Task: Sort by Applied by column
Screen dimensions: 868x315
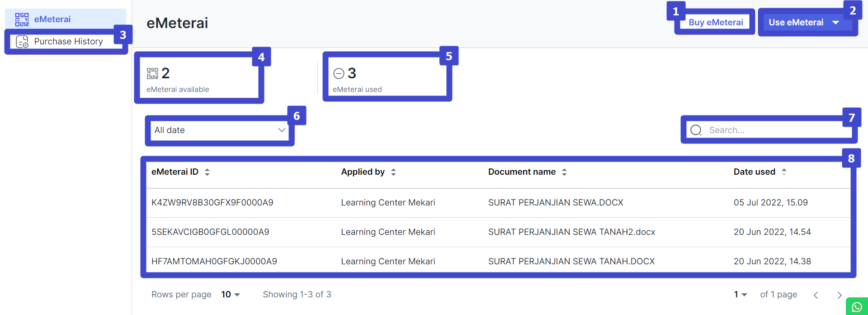Action: tap(393, 172)
